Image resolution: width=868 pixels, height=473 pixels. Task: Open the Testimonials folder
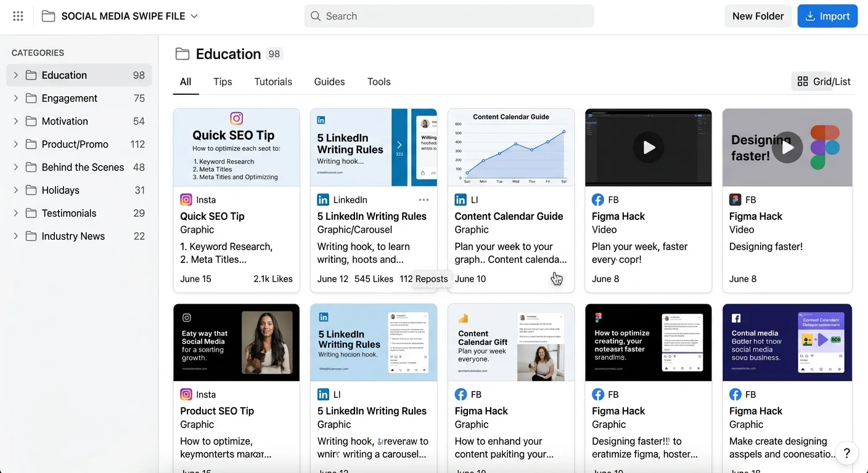click(79, 213)
